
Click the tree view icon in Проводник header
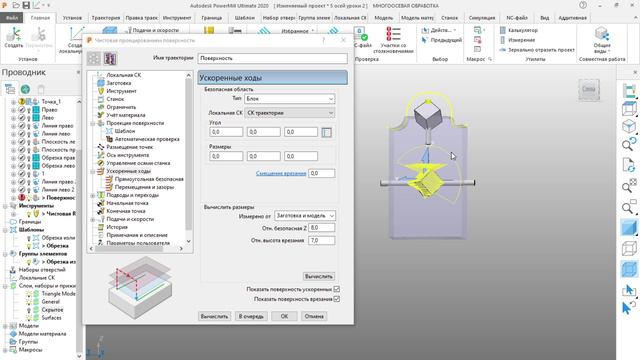(x=9, y=89)
